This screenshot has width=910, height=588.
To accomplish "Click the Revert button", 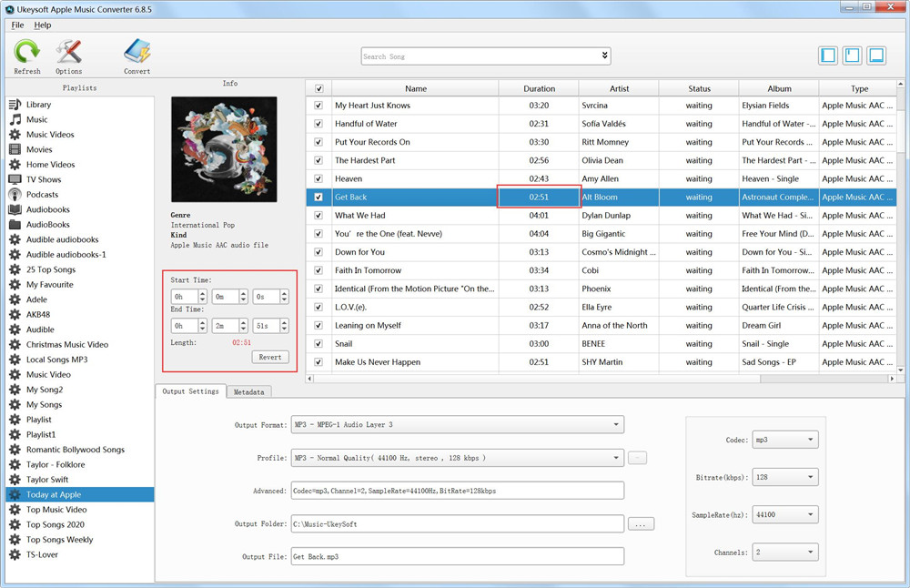I will coord(270,357).
